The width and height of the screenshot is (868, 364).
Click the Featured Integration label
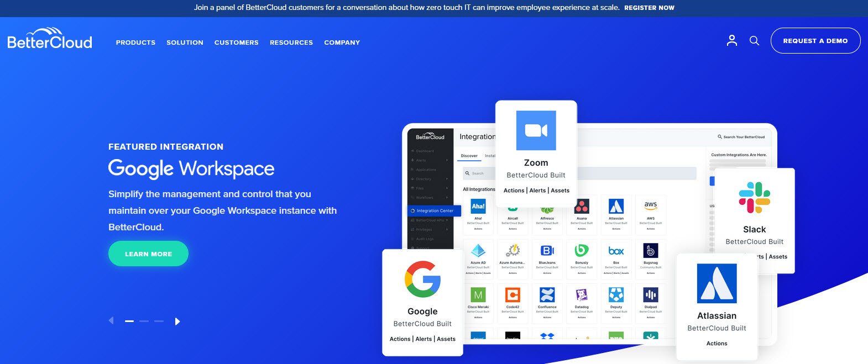pos(166,146)
